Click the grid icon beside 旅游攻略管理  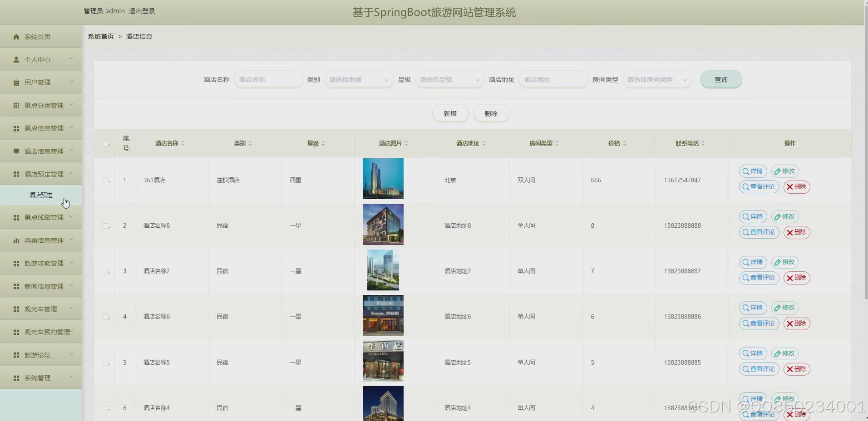tap(16, 263)
